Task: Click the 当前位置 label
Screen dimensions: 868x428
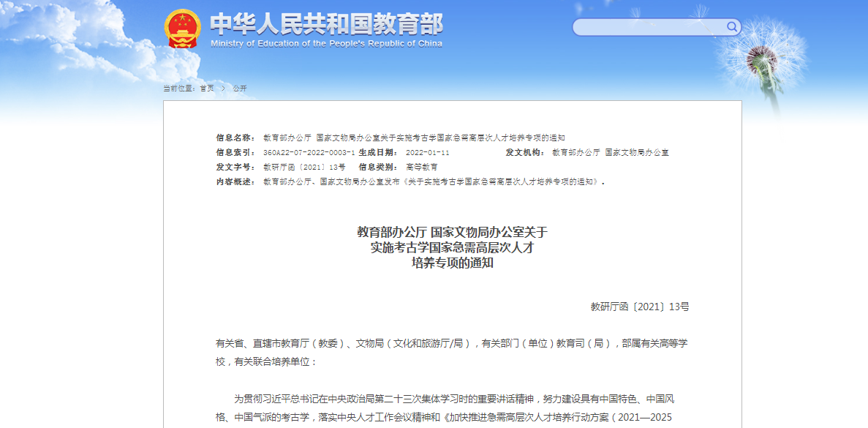Action: click(178, 89)
